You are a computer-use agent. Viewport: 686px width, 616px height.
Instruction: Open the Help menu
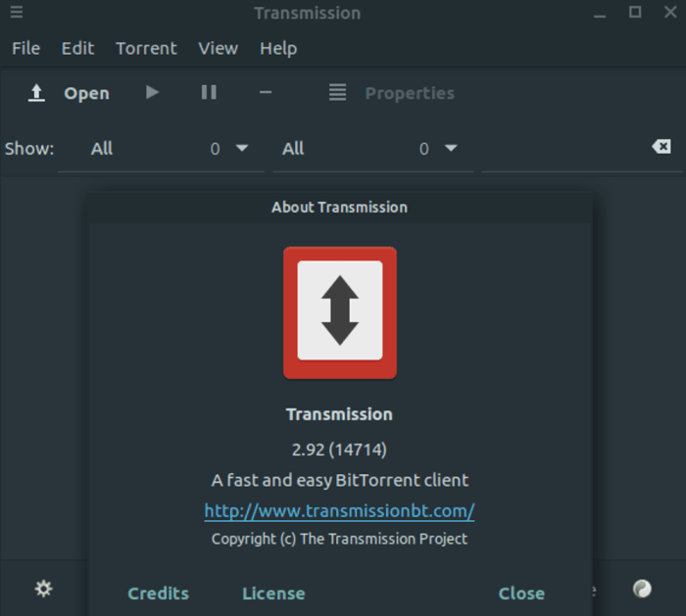tap(278, 48)
